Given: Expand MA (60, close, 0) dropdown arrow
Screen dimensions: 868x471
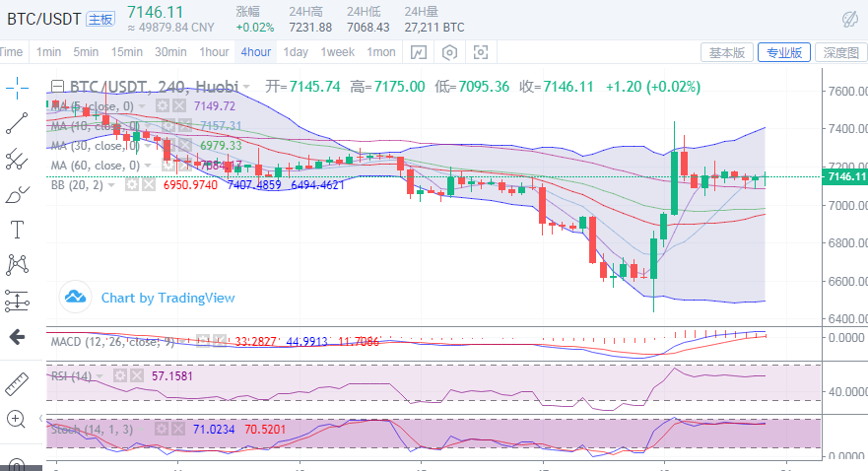Looking at the screenshot, I should pos(148,166).
